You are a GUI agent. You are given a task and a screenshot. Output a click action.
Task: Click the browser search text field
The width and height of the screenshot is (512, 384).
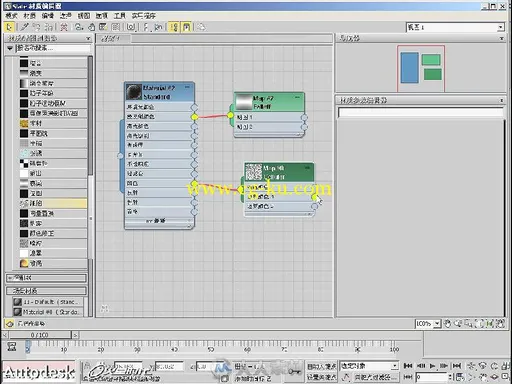53,49
